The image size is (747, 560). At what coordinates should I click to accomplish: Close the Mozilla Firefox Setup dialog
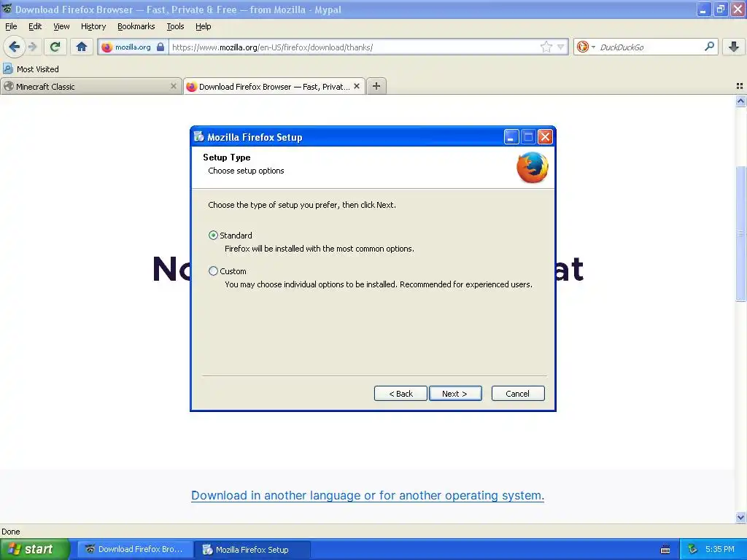pyautogui.click(x=545, y=137)
